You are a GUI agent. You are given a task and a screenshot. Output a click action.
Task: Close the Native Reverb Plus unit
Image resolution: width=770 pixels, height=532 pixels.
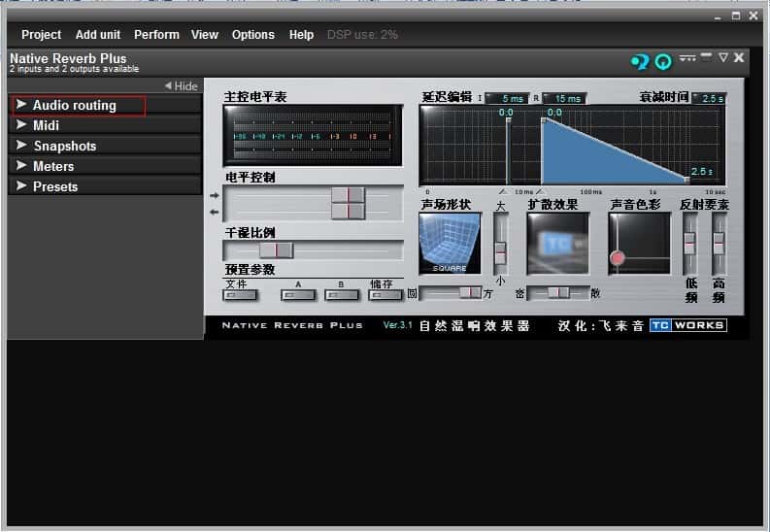coord(739,57)
